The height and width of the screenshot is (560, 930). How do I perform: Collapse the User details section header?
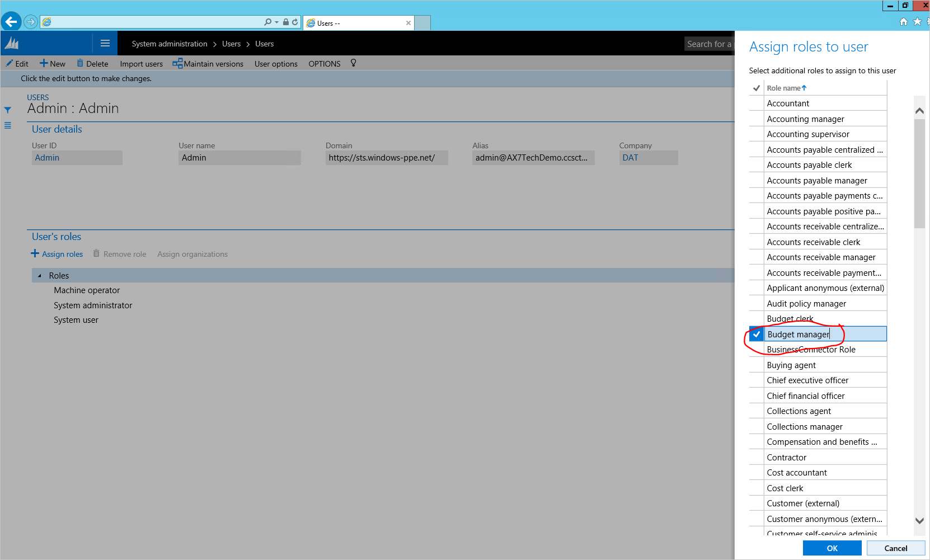tap(57, 129)
